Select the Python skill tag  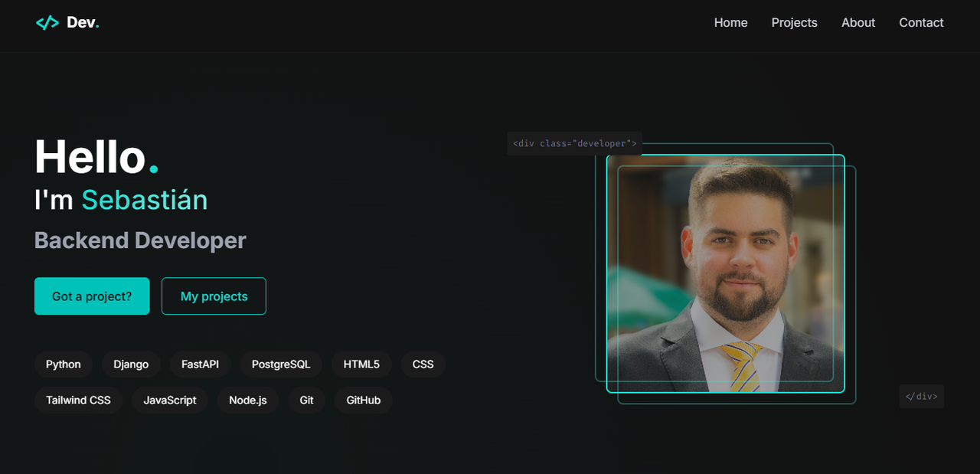63,364
